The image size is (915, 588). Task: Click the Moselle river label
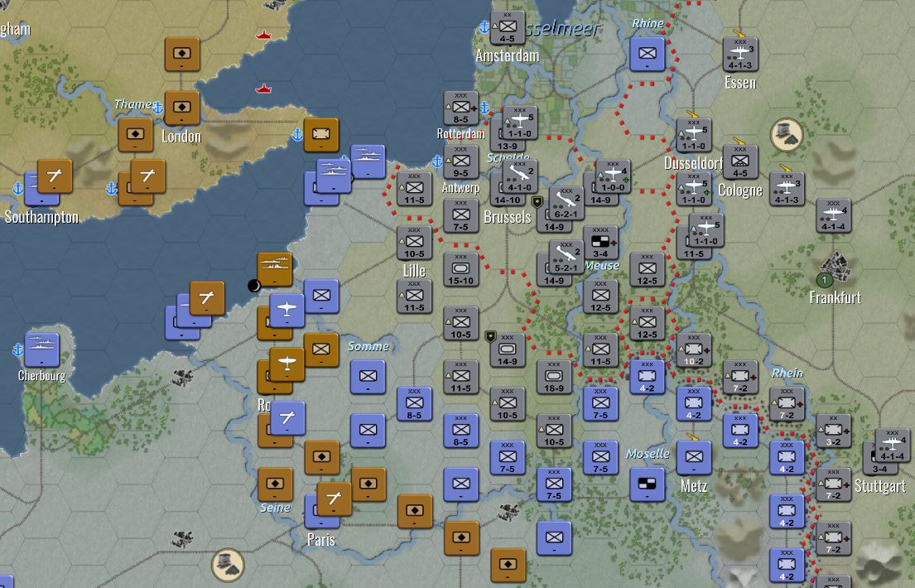648,454
